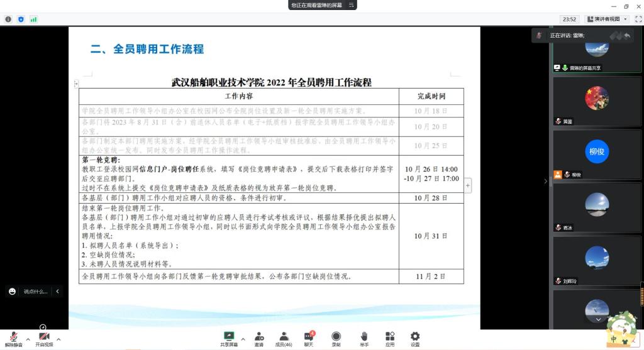Open 共享屏幕 screen sharing
The width and height of the screenshot is (644, 350).
(229, 338)
